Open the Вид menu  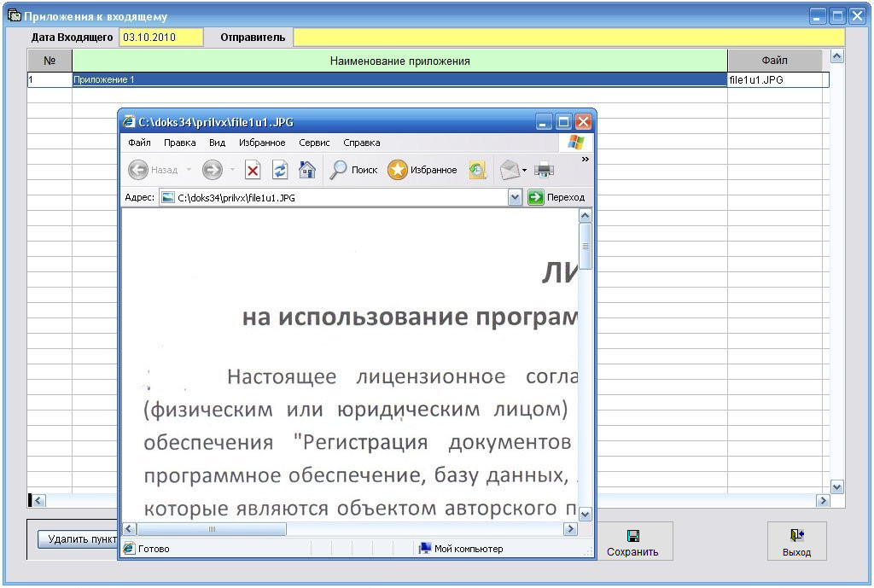(x=217, y=143)
